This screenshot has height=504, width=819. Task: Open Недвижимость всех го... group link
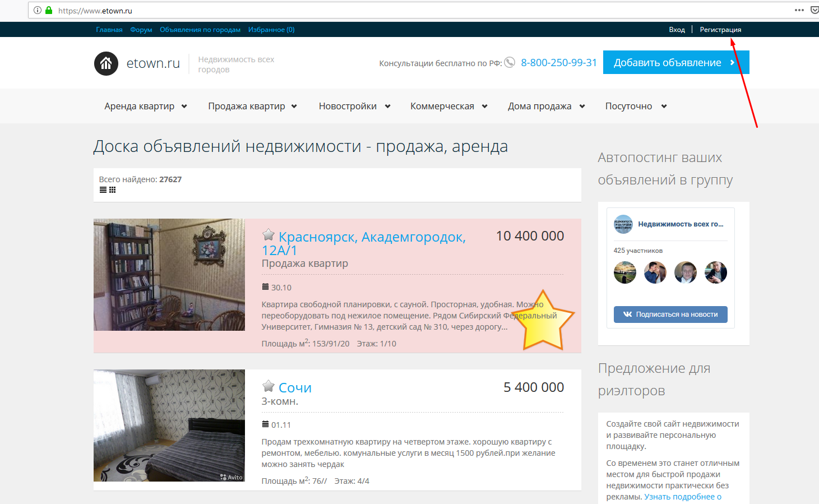(681, 224)
